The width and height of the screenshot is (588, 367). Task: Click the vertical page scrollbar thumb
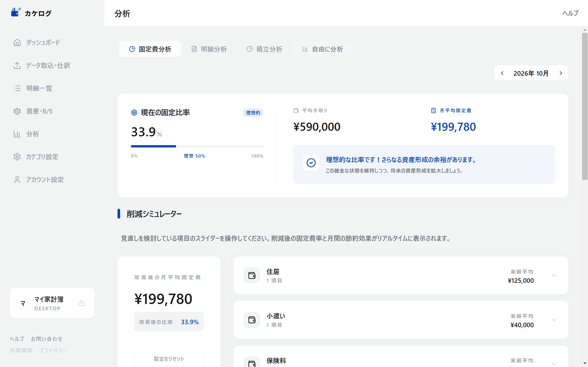(x=585, y=106)
